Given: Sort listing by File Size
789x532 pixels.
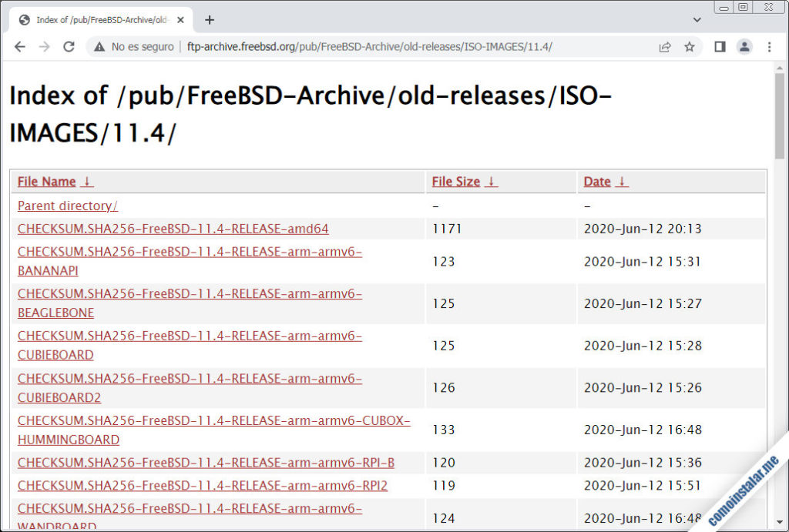Looking at the screenshot, I should coord(458,181).
